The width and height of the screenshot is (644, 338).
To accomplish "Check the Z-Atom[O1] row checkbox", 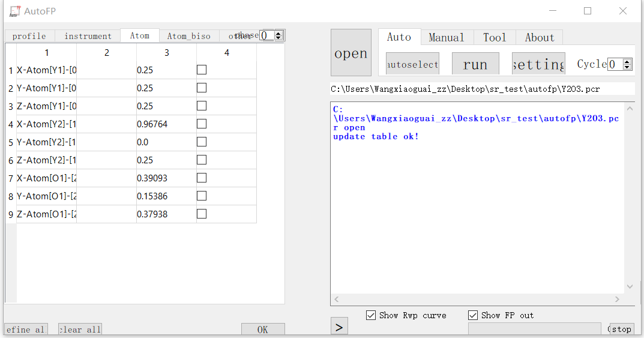I will [202, 214].
